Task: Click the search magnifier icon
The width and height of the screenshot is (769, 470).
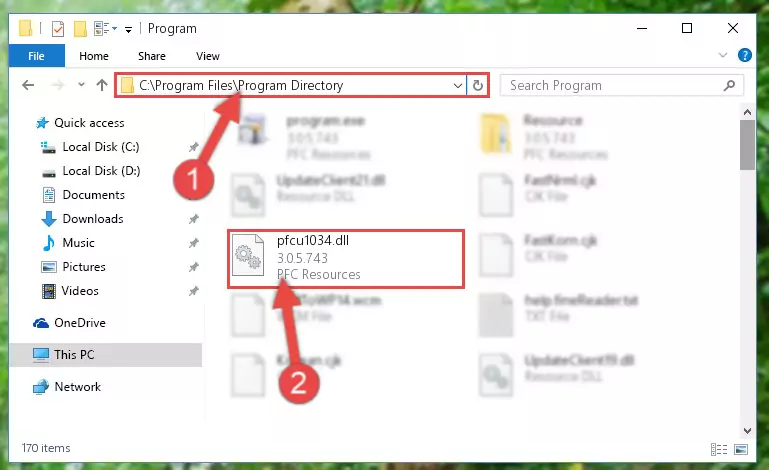Action: pos(729,85)
